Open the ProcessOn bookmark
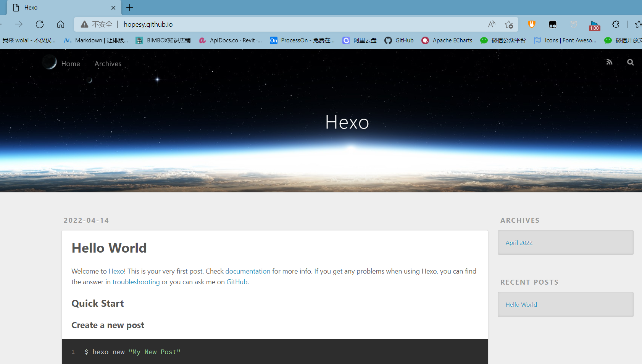The height and width of the screenshot is (364, 642). coord(302,40)
